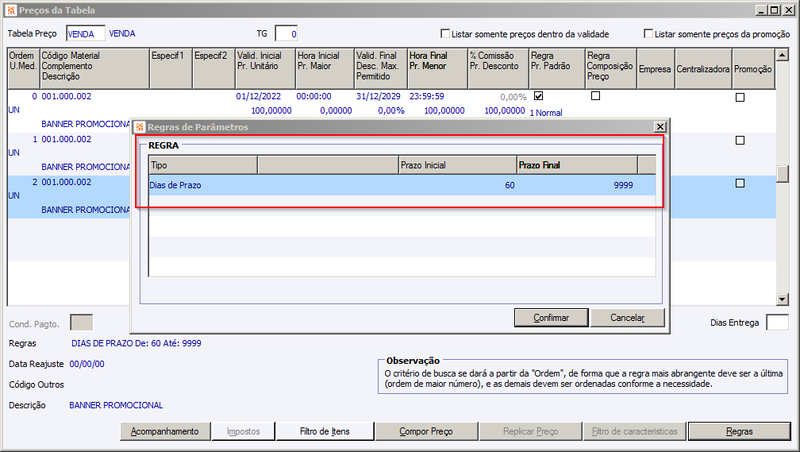Check Listar somente preços da promoção
The image size is (800, 452).
(648, 34)
